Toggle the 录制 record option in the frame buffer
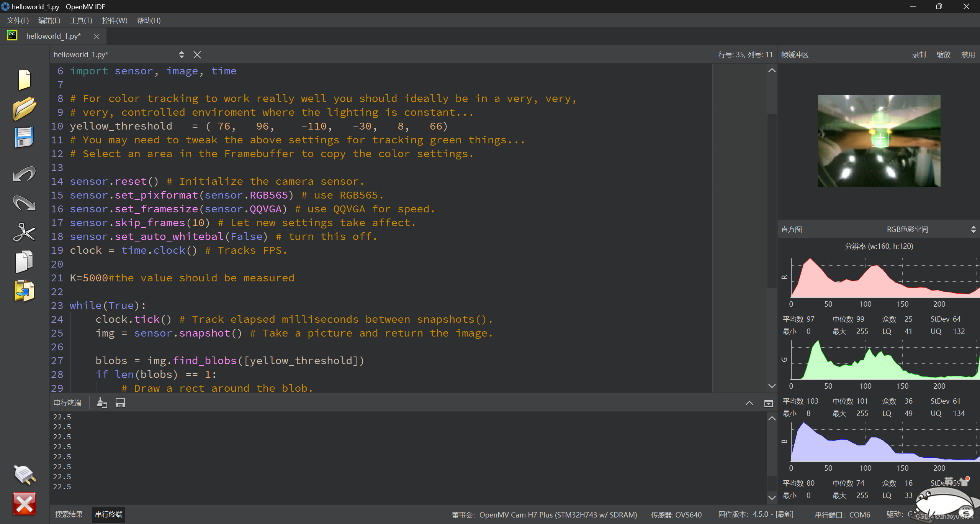Image resolution: width=980 pixels, height=524 pixels. click(919, 55)
